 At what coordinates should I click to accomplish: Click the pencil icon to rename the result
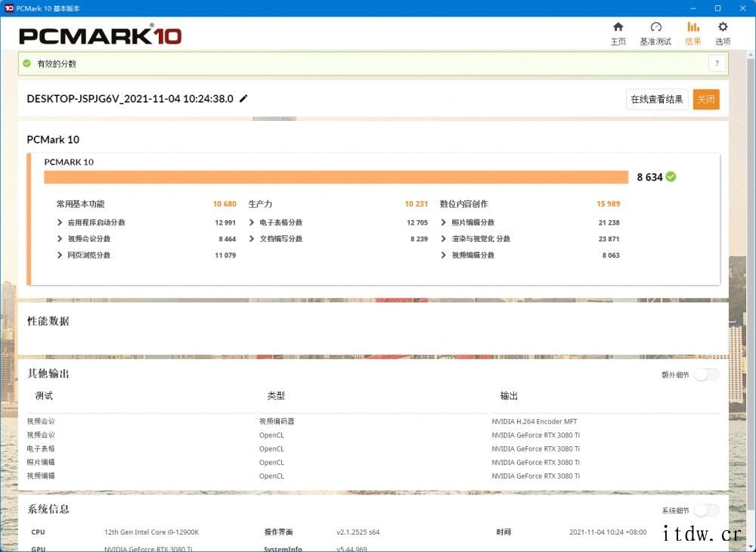click(243, 99)
